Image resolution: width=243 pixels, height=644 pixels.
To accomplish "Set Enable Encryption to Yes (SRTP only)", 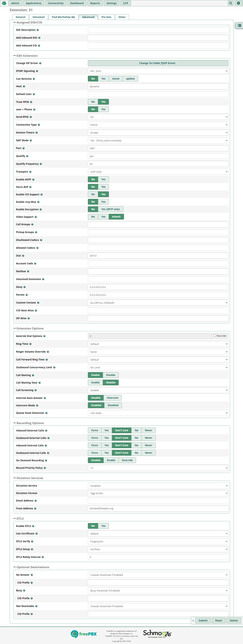I will tap(110, 209).
